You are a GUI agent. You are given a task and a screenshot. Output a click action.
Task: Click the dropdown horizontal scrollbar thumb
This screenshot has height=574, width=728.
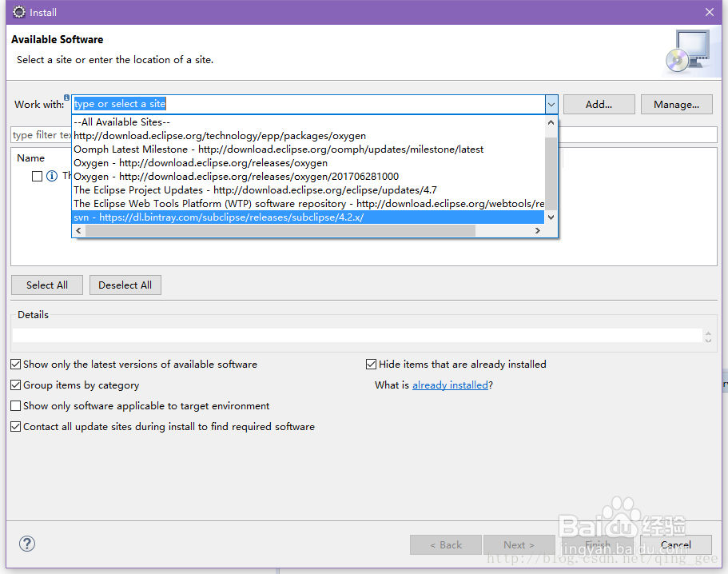pyautogui.click(x=280, y=231)
